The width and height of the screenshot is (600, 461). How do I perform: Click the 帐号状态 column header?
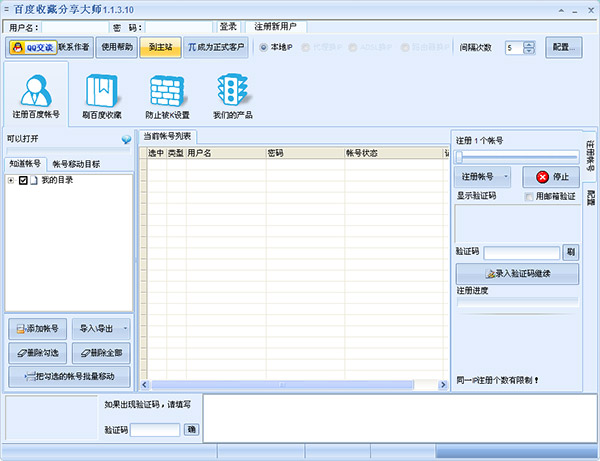pyautogui.click(x=393, y=153)
